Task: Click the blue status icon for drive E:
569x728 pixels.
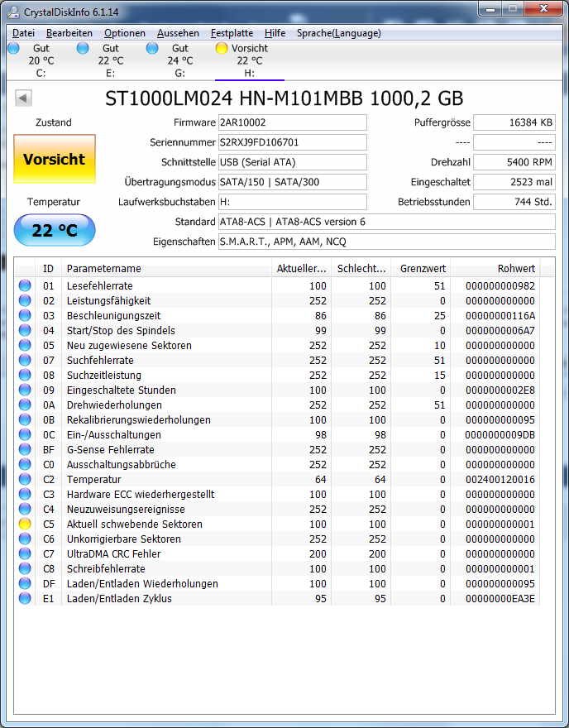Action: [83, 48]
